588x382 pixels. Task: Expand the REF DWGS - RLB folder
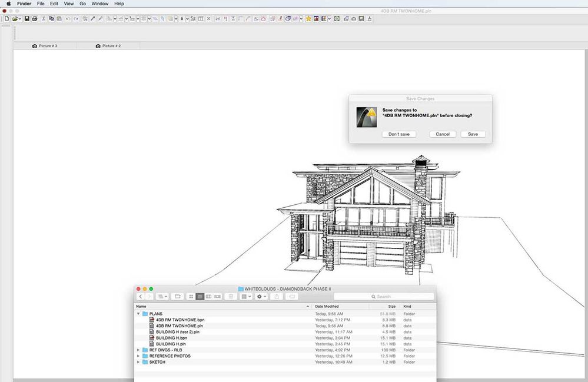139,350
